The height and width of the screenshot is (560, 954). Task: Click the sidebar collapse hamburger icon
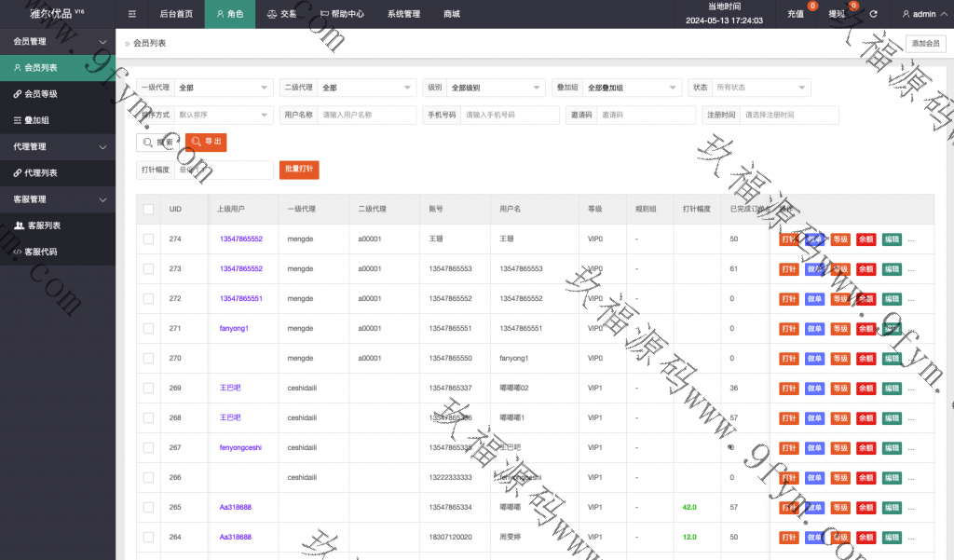click(x=132, y=14)
